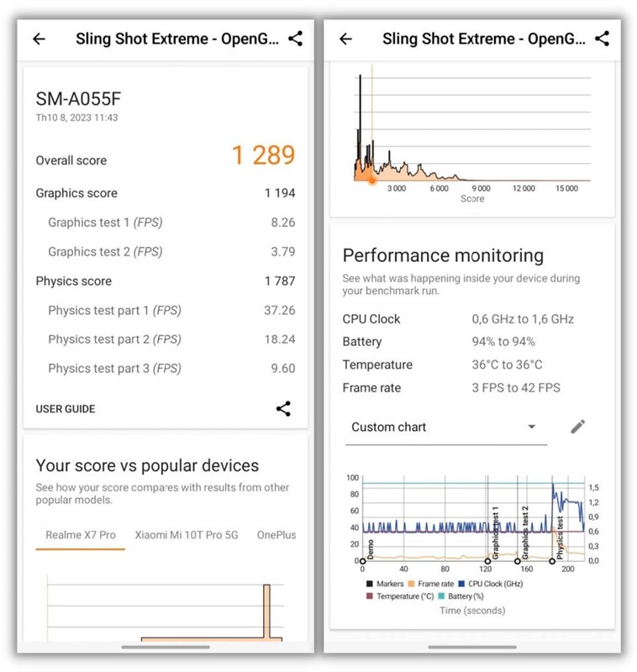637x672 pixels.
Task: Edit the custom chart with the pencil icon
Action: (577, 427)
